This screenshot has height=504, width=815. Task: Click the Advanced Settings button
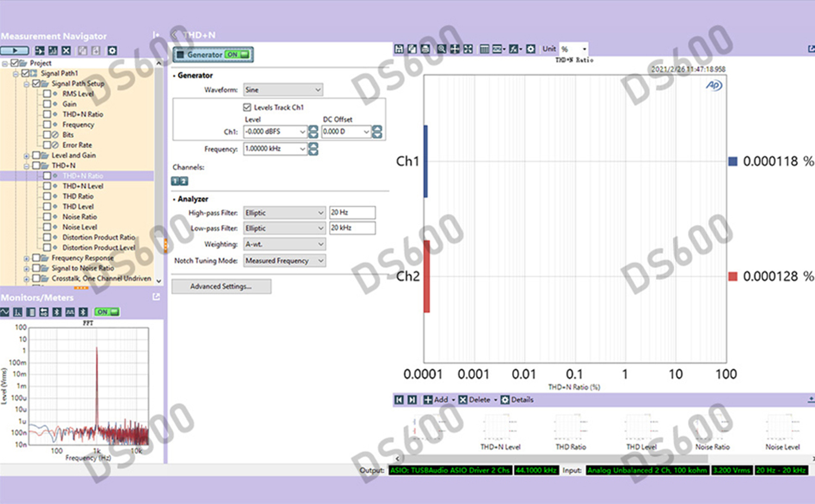(x=221, y=286)
